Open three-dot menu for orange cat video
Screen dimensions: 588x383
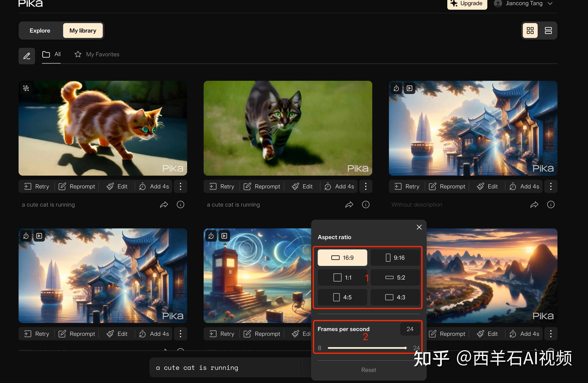[181, 186]
